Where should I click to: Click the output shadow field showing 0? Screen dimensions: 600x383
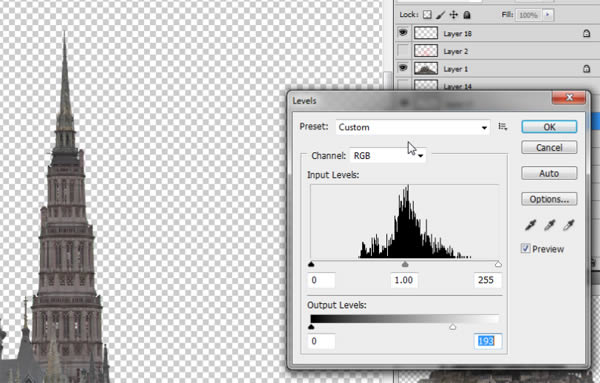pos(321,341)
